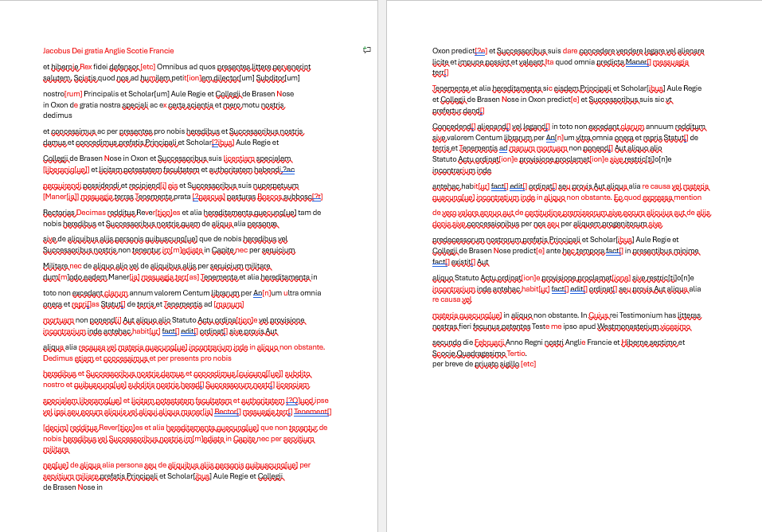This screenshot has width=762, height=532.
Task: Click the word "valeant"
Action: coord(530,62)
